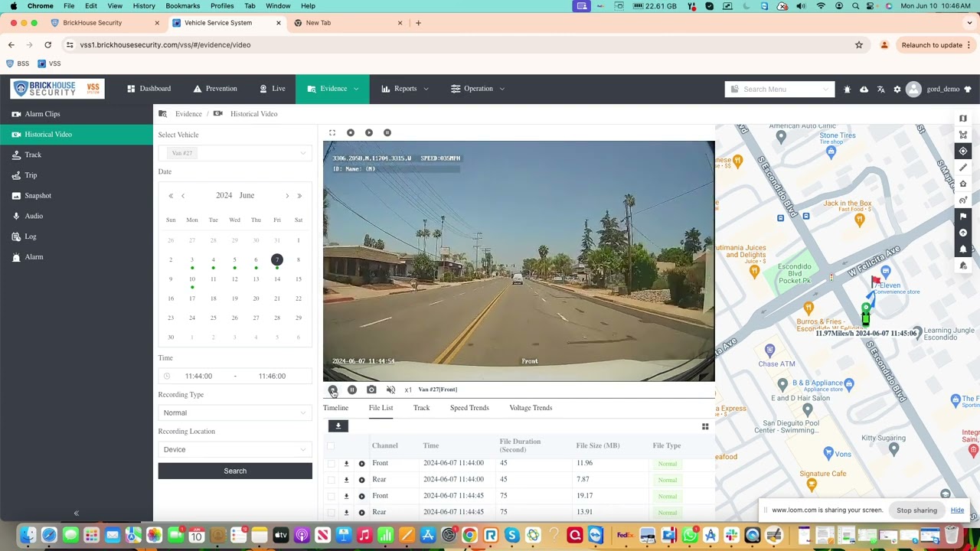Click the play-all button above video
The image size is (980, 551).
369,132
